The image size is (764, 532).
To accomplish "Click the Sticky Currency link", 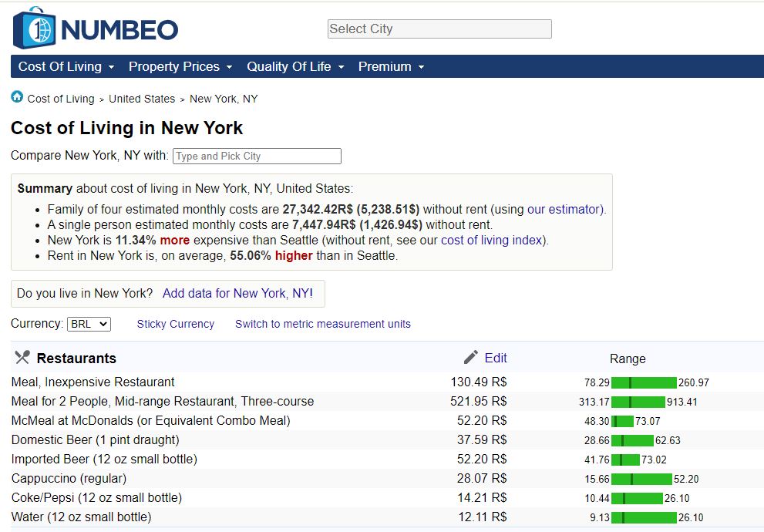I will (x=176, y=325).
